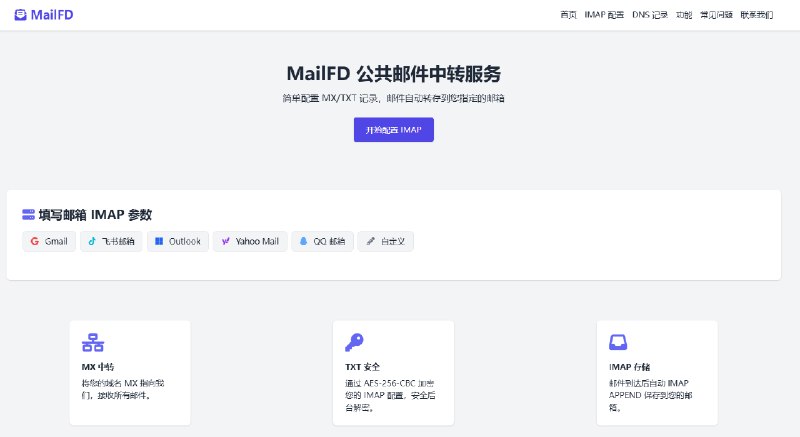Open IMAP 配置 in the navigation bar

point(604,15)
